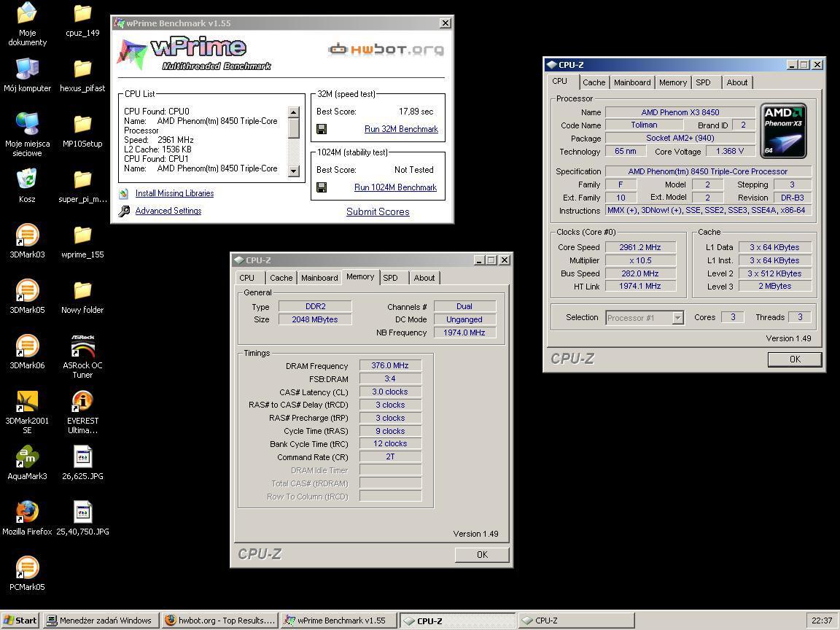Run 1024M Benchmark link

point(395,187)
